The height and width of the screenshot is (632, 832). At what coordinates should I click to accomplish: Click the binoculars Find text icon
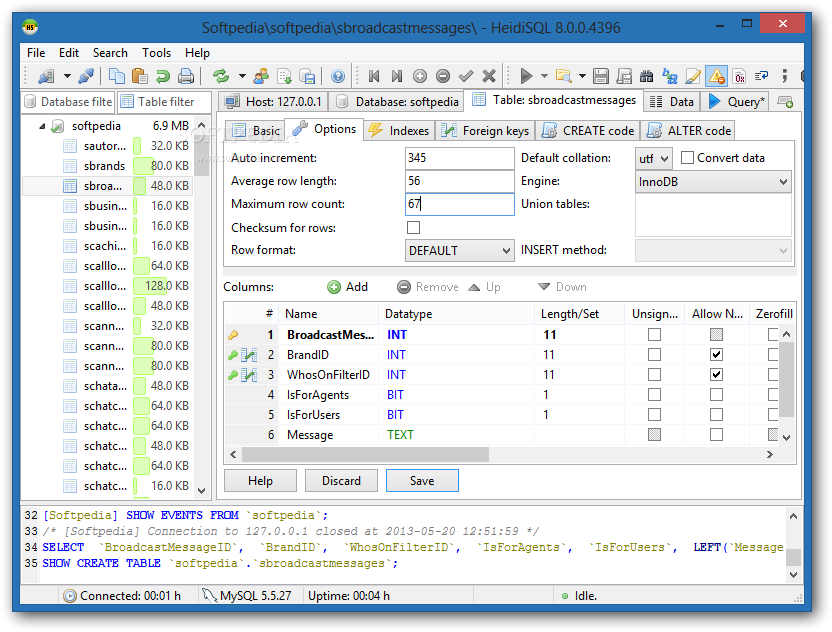tap(646, 76)
